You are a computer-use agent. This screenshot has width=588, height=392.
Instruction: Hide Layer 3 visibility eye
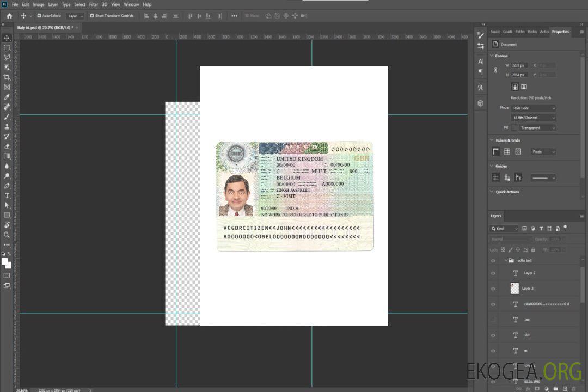click(x=493, y=289)
